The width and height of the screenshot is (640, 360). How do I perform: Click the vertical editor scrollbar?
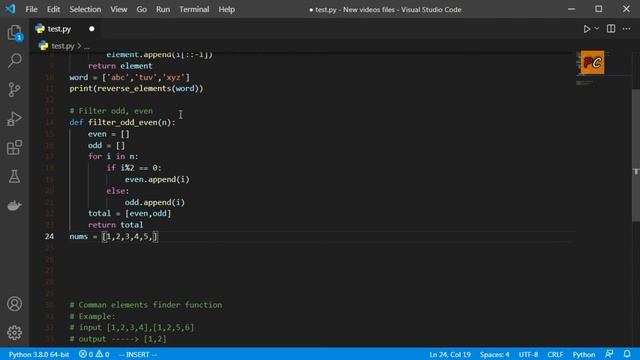636,155
